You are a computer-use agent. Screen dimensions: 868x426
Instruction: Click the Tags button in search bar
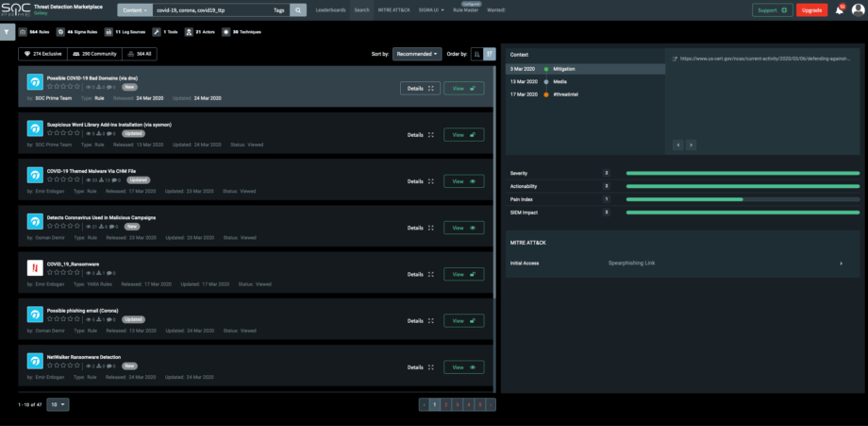coord(280,10)
